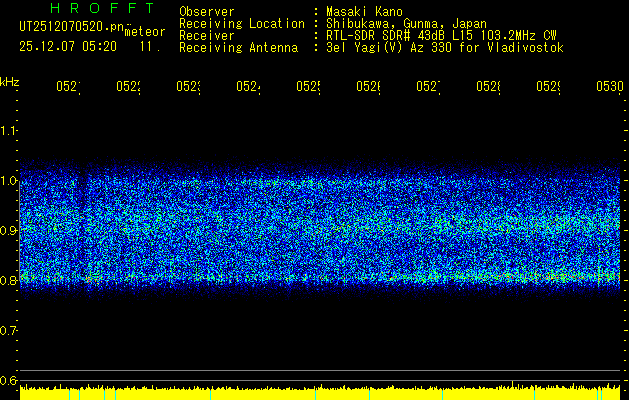Select the Observer name Masaki Kano
The width and height of the screenshot is (629, 400).
[x=361, y=11]
